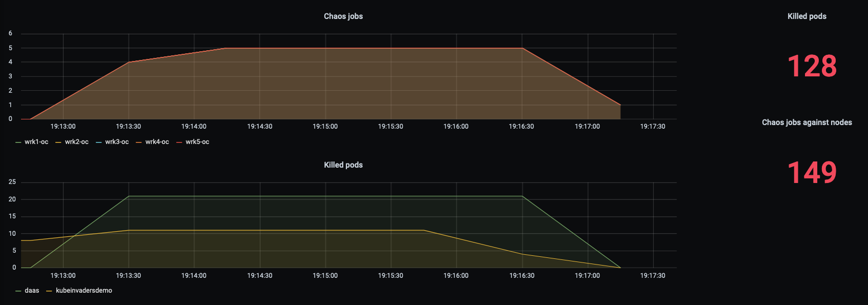
Task: Toggle daas series in legend
Action: coord(32,291)
